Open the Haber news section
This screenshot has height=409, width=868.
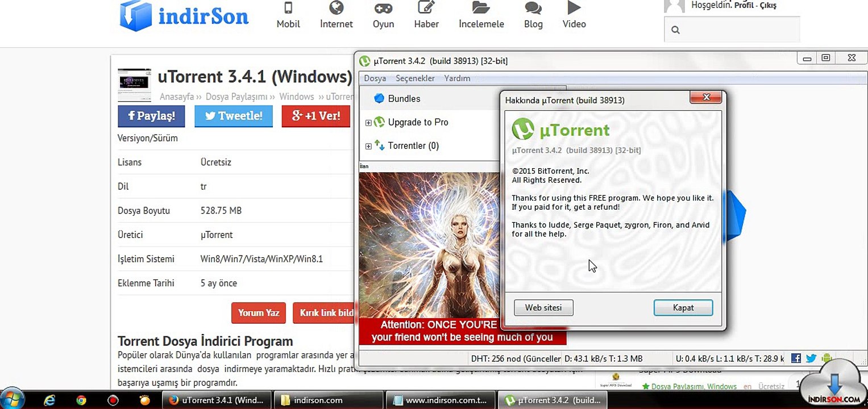pyautogui.click(x=426, y=15)
